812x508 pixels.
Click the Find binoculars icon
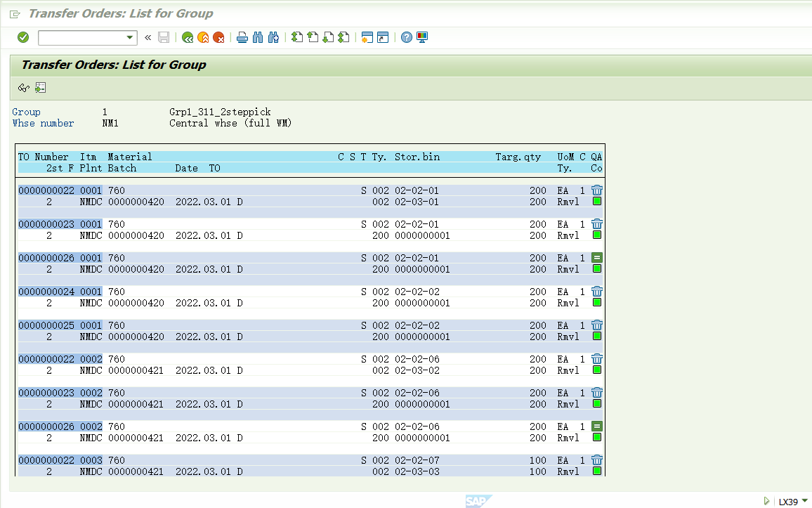pyautogui.click(x=258, y=37)
